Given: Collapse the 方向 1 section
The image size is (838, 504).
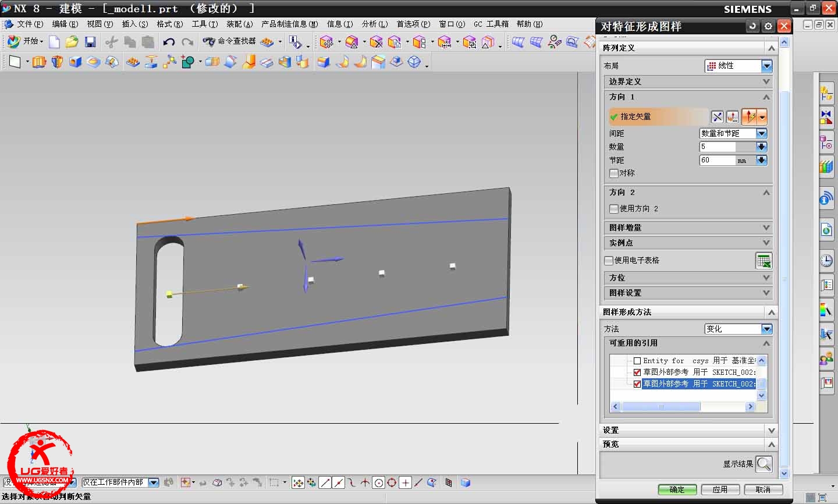Looking at the screenshot, I should (688, 97).
